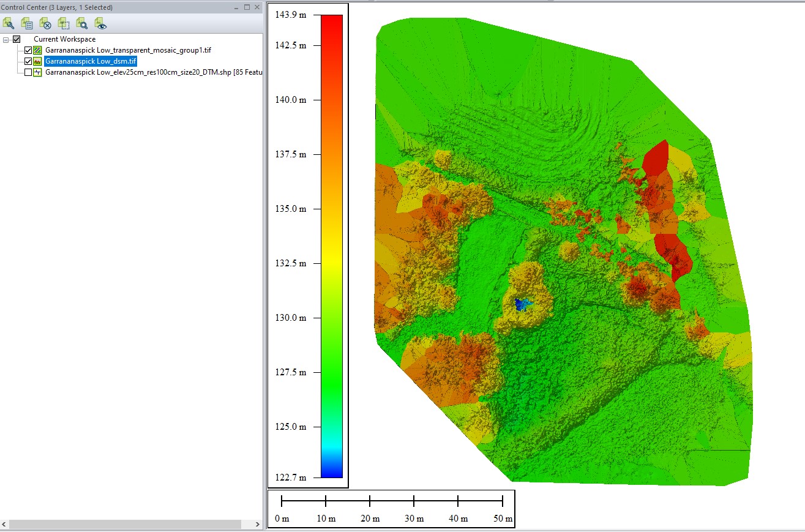Image resolution: width=805 pixels, height=532 pixels.
Task: Uncheck the Low_dsm.tif layer checkbox
Action: click(28, 61)
